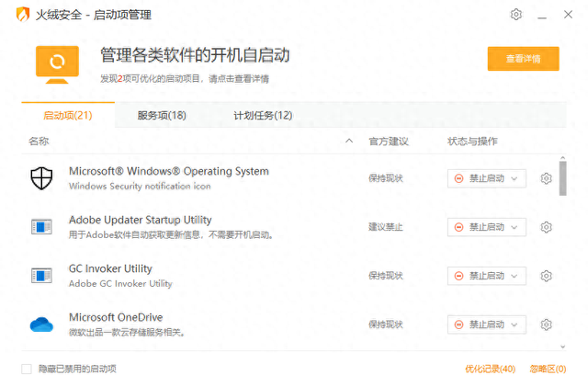Open the 禁止启动 dropdown for GC Invoker Utility

pyautogui.click(x=487, y=276)
